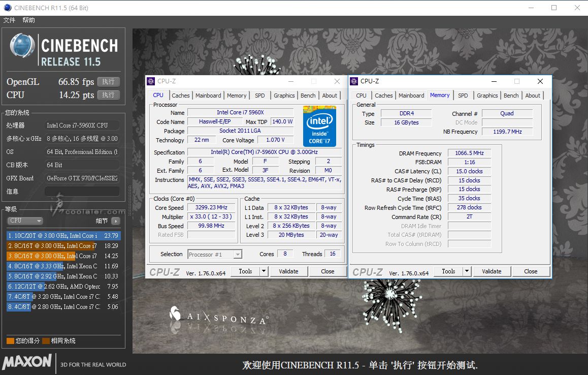Open the 帮助 menu
The image size is (588, 375).
pyautogui.click(x=28, y=20)
